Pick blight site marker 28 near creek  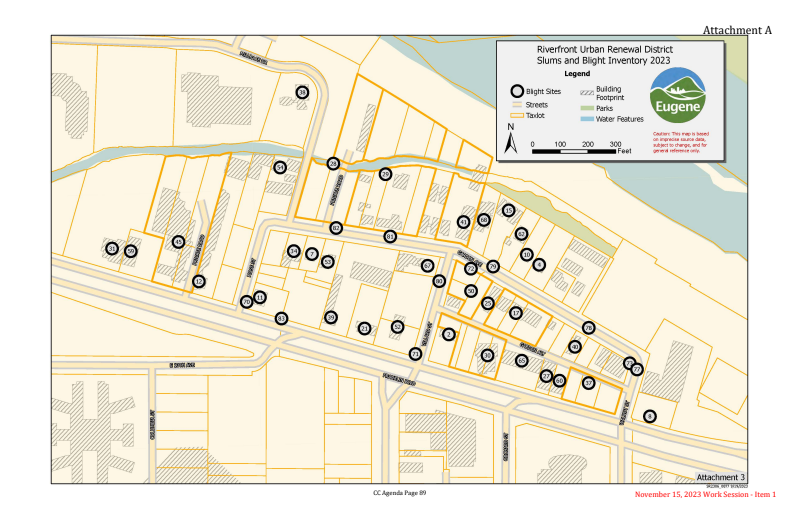tap(333, 163)
